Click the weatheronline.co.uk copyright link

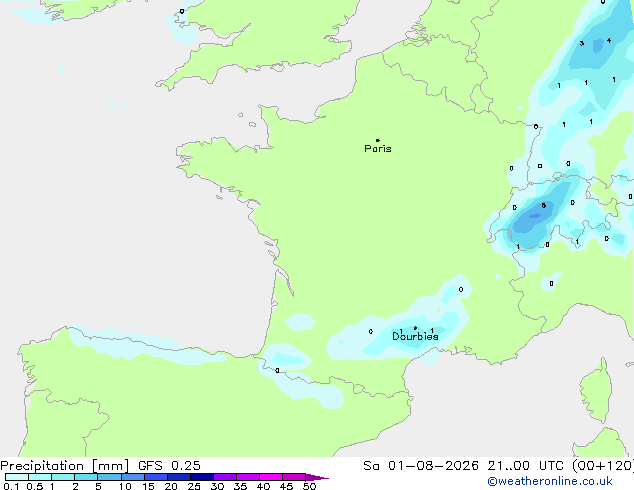pyautogui.click(x=550, y=481)
